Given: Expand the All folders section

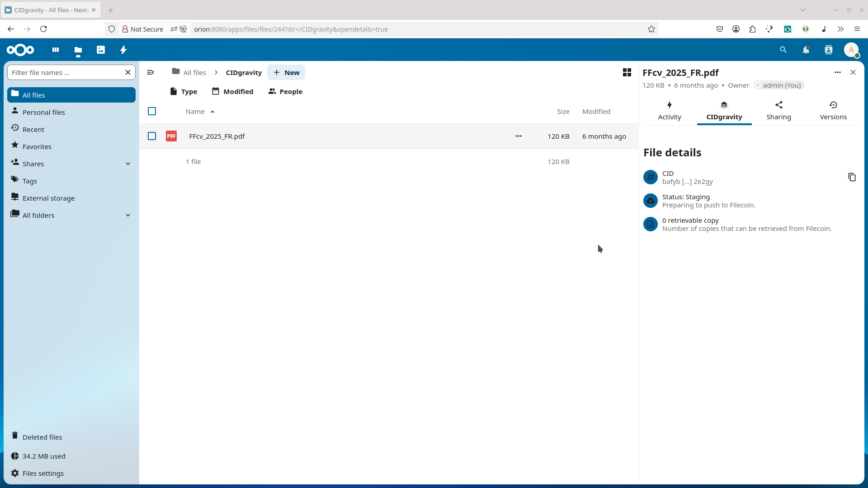Looking at the screenshot, I should tap(128, 215).
